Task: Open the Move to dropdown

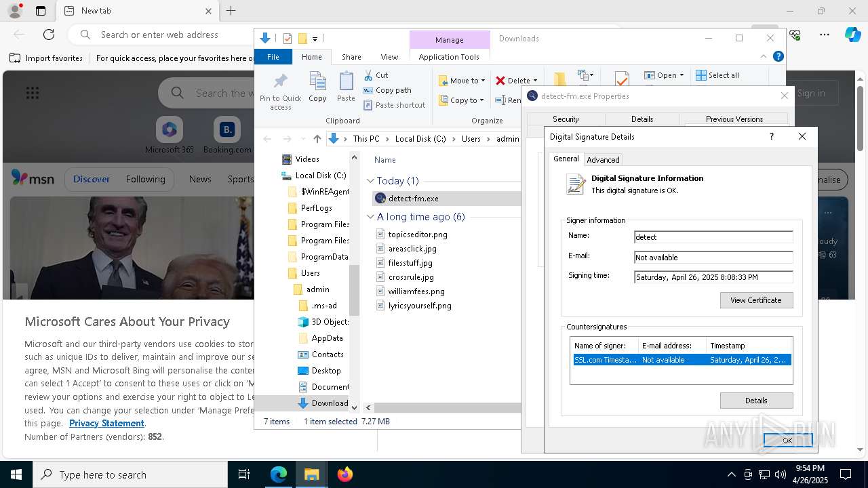Action: (x=462, y=80)
